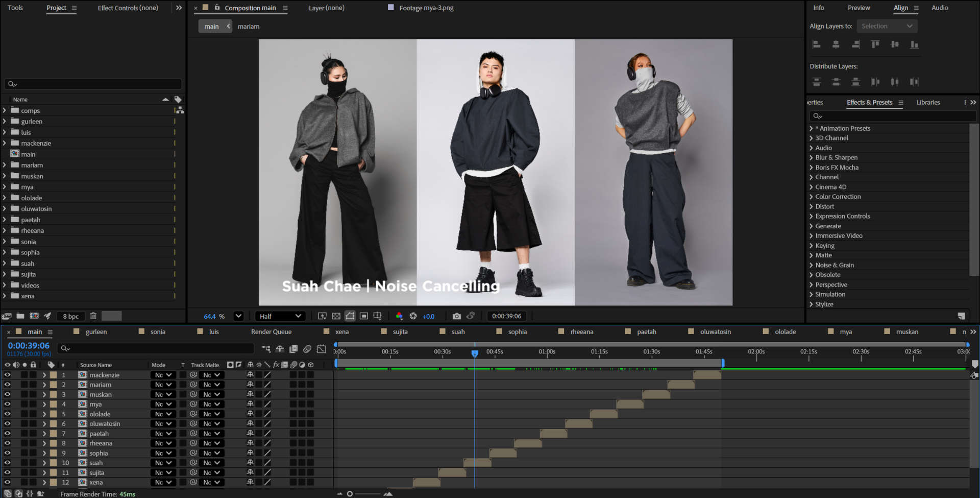Delete selected project item with trash icon
980x498 pixels.
93,316
